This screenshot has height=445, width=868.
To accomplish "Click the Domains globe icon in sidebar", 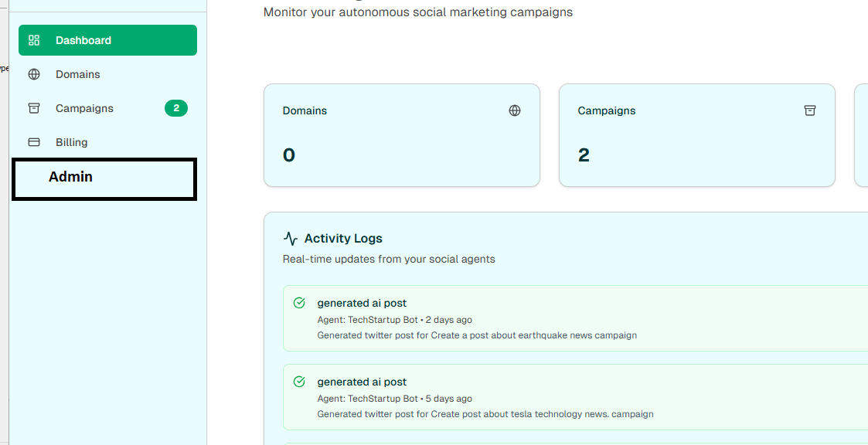I will click(34, 74).
